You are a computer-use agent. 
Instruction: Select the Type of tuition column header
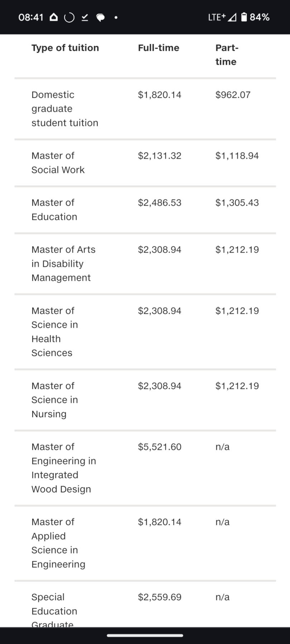pos(65,48)
